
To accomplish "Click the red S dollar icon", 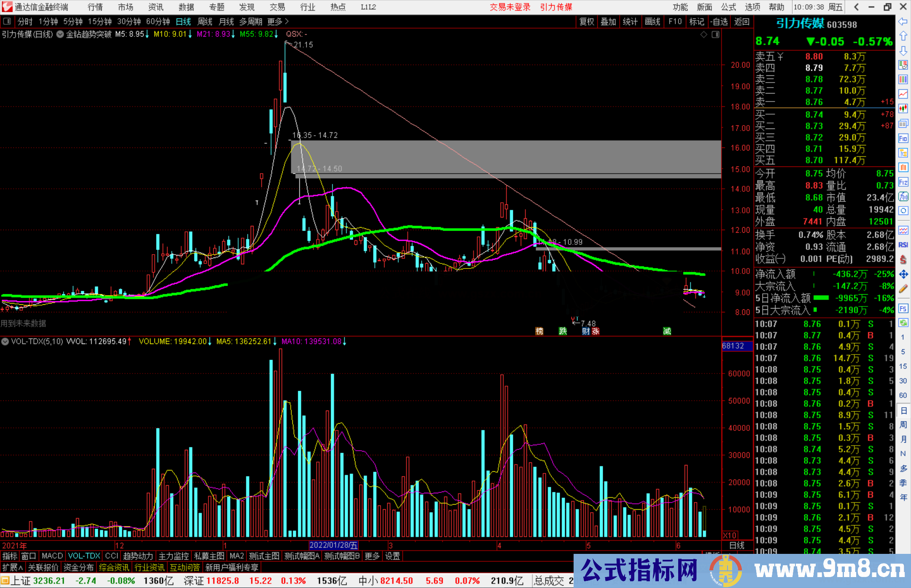I will click(903, 260).
